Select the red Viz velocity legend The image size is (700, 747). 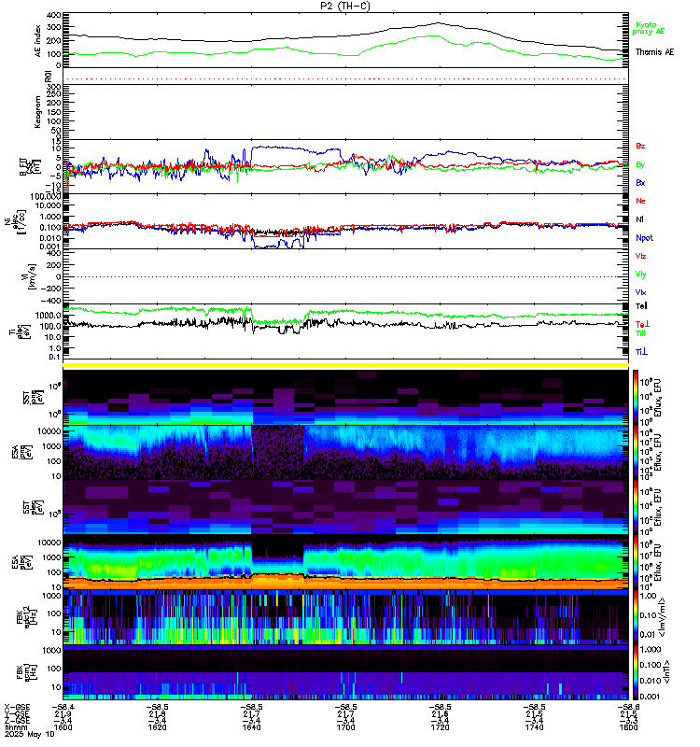click(640, 256)
